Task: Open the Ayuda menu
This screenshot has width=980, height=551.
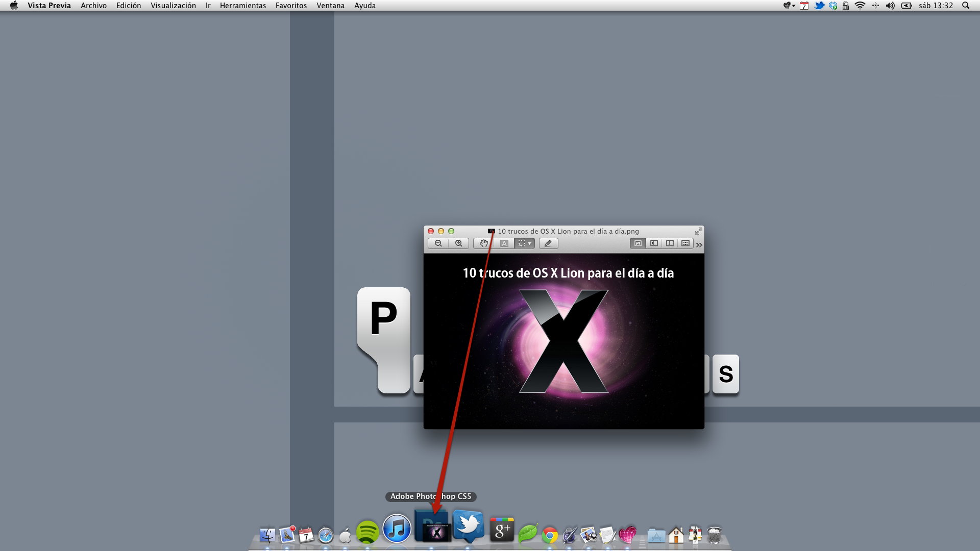Action: [365, 6]
